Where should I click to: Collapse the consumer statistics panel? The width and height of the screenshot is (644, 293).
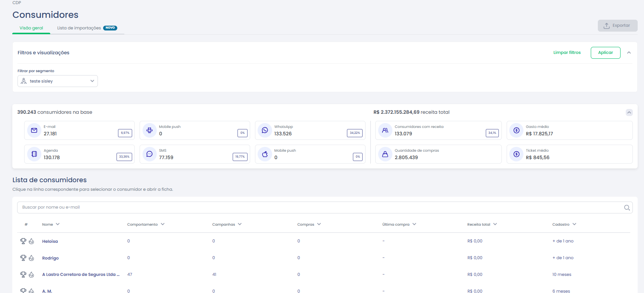pyautogui.click(x=629, y=112)
